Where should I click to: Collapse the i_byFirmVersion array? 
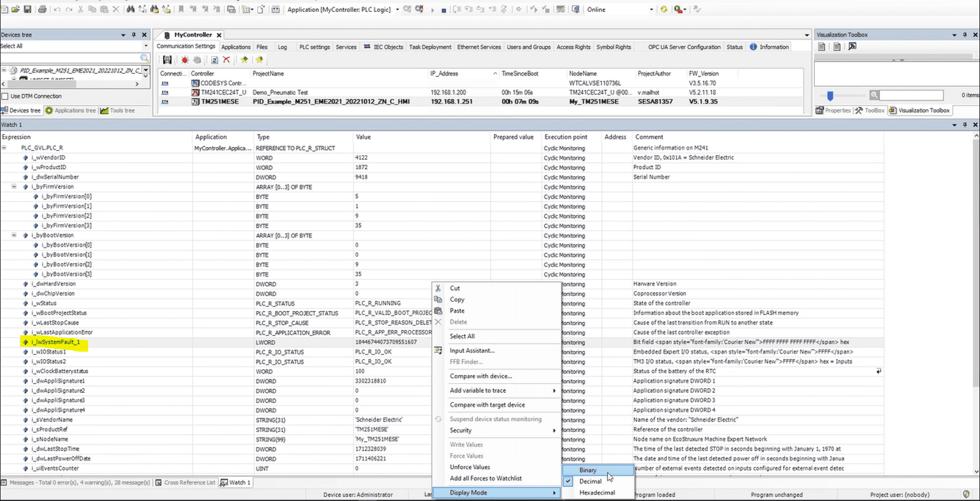coord(14,187)
